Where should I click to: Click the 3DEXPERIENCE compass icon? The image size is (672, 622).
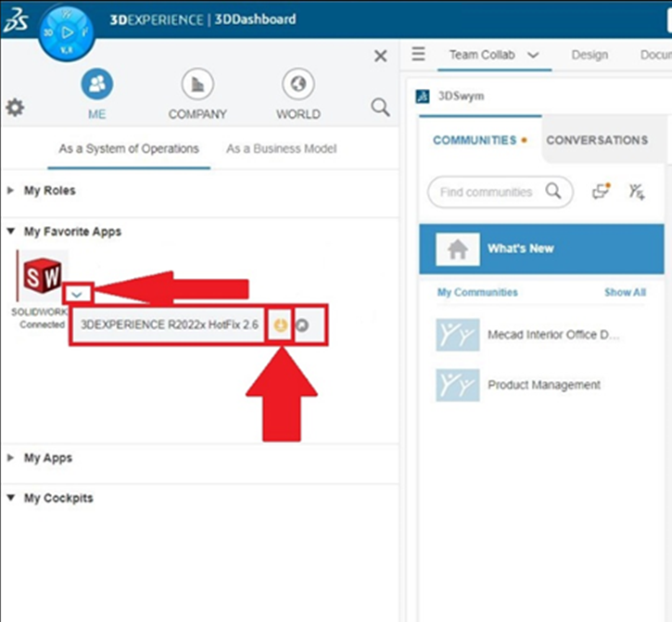(66, 31)
